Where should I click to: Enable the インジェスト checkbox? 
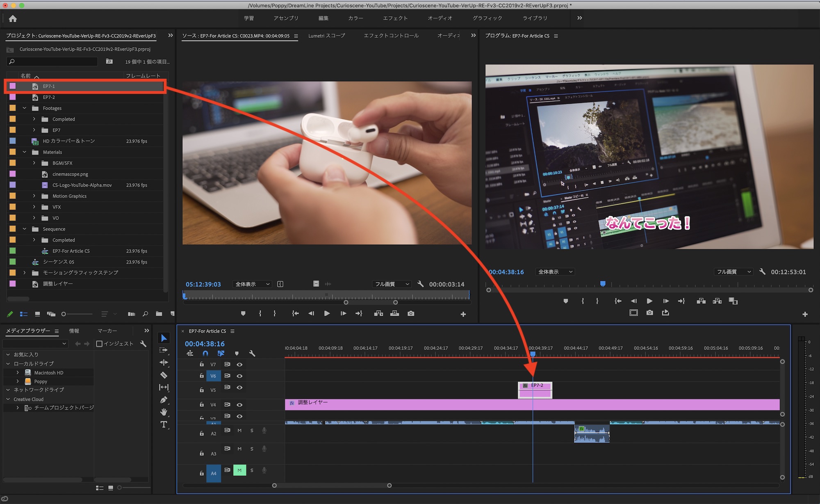point(99,344)
